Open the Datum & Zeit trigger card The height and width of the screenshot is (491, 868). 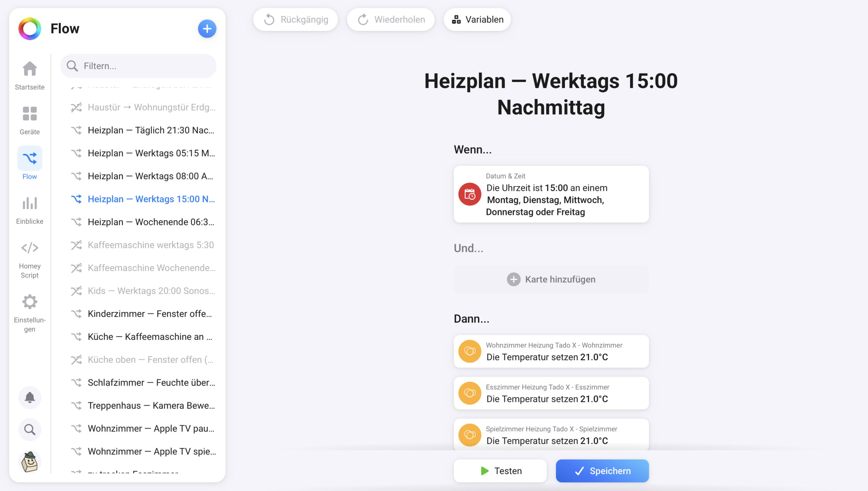click(551, 194)
